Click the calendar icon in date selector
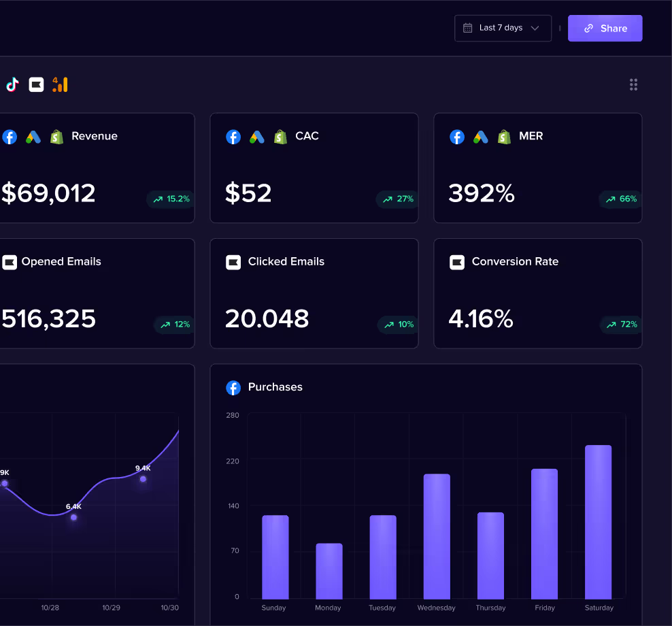The height and width of the screenshot is (626, 672). tap(467, 28)
